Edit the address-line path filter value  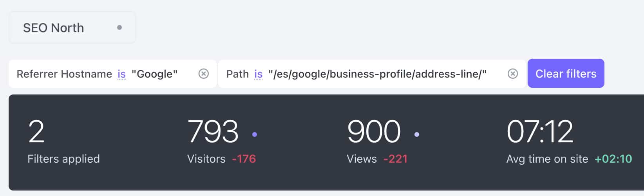pos(377,74)
